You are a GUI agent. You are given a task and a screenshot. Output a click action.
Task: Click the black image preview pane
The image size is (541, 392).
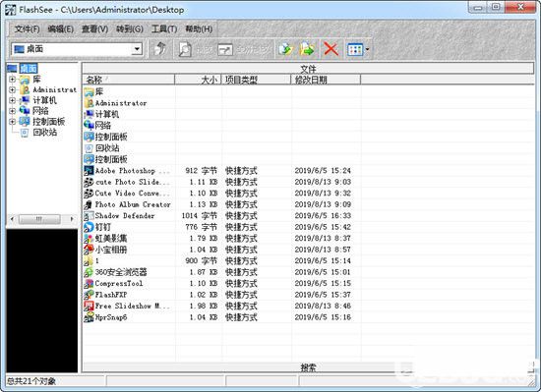tap(42, 301)
